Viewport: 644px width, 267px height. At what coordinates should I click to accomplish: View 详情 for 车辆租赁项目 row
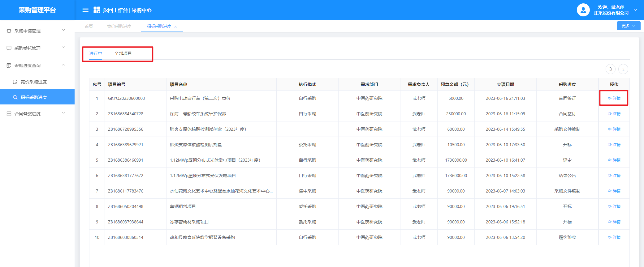614,206
